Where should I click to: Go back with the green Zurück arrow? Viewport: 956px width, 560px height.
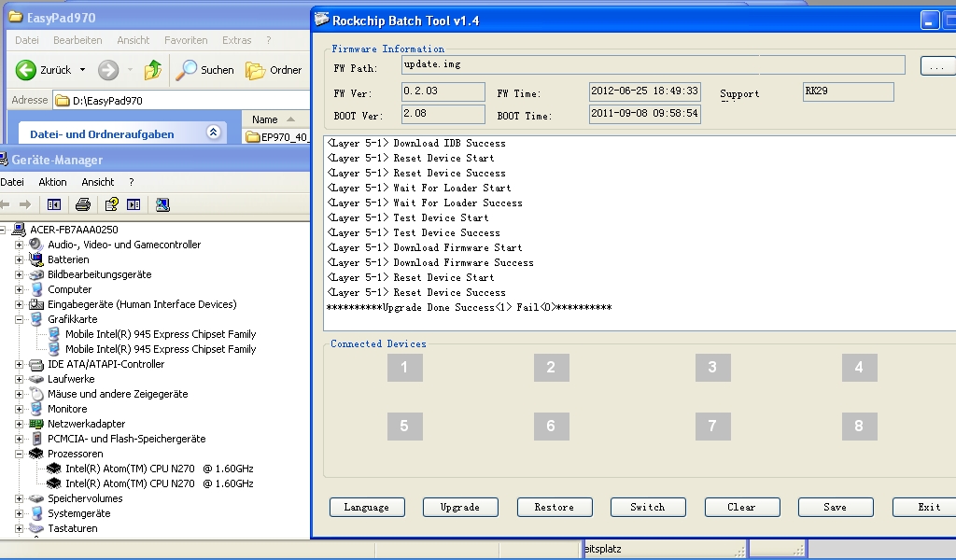coord(27,70)
